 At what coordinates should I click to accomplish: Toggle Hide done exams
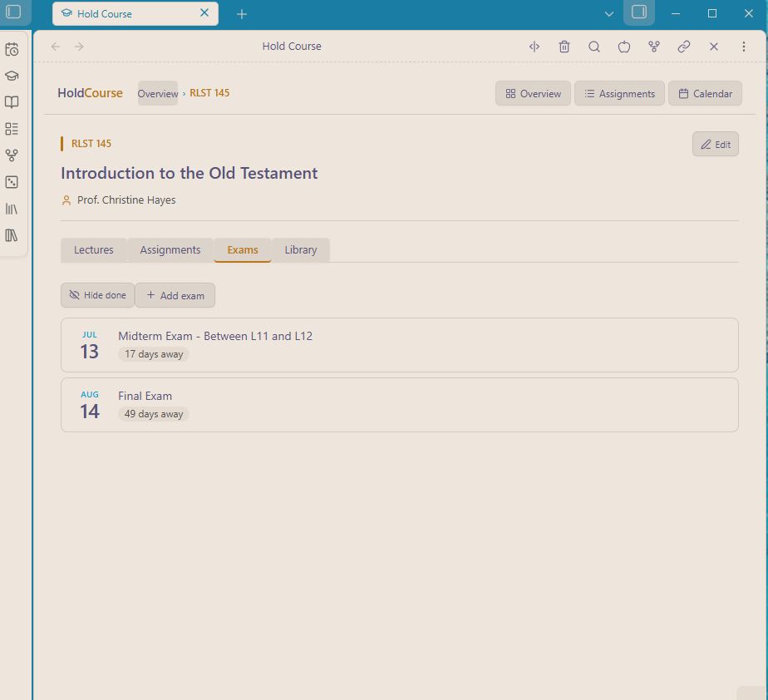point(97,295)
